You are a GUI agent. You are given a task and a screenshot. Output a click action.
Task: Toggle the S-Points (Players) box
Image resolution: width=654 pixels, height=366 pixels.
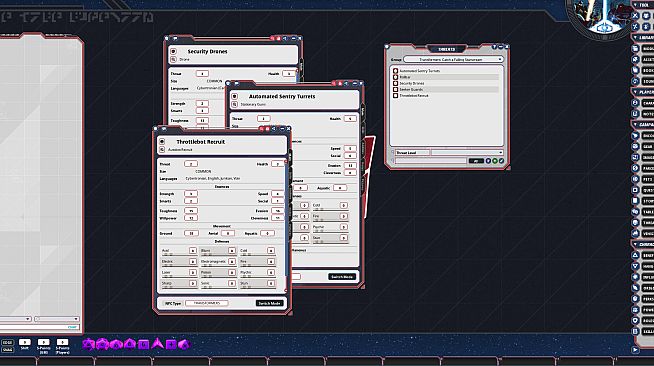(x=62, y=342)
